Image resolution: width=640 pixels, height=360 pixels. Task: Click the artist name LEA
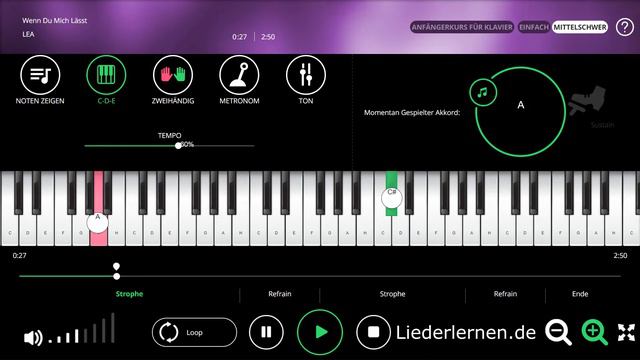point(28,34)
